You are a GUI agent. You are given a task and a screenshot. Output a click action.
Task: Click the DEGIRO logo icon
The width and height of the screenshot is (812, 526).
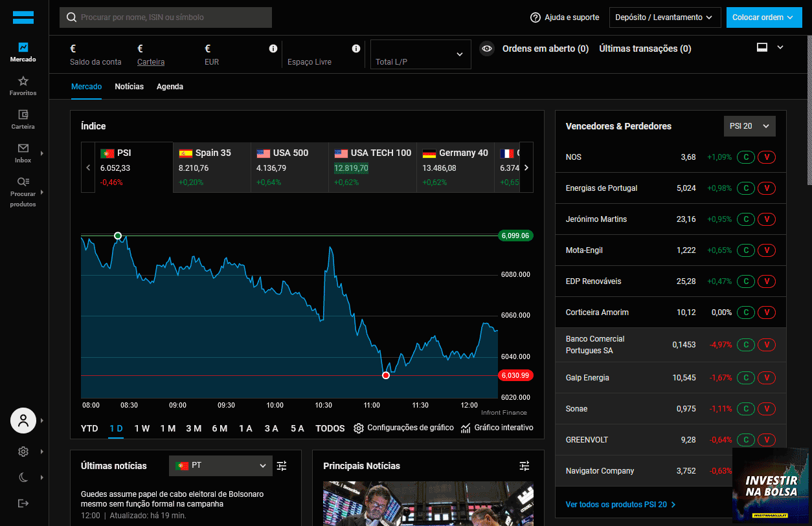pyautogui.click(x=23, y=17)
